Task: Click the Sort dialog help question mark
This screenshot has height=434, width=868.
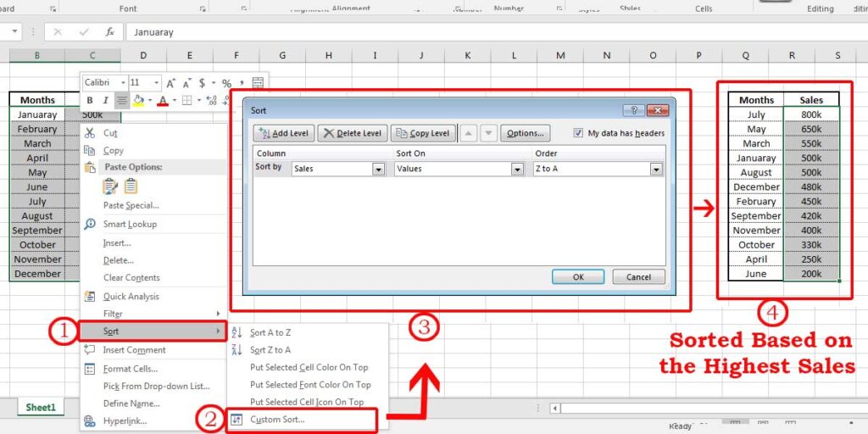Action: click(633, 110)
